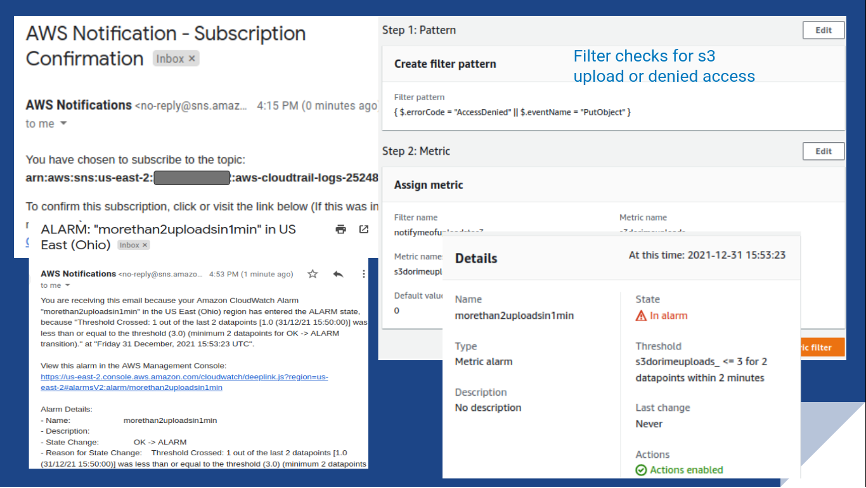Open more options for ALARM email
The width and height of the screenshot is (866, 488).
tap(363, 274)
